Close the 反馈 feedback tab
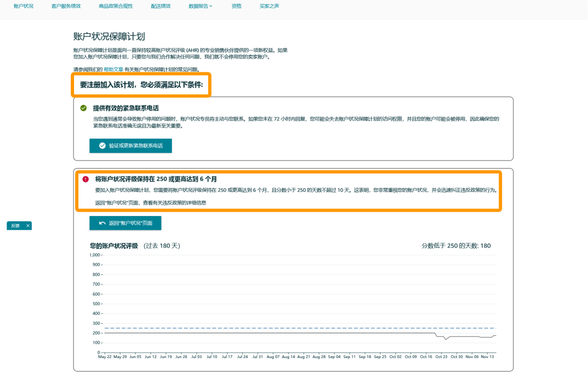The width and height of the screenshot is (588, 382). coord(28,226)
